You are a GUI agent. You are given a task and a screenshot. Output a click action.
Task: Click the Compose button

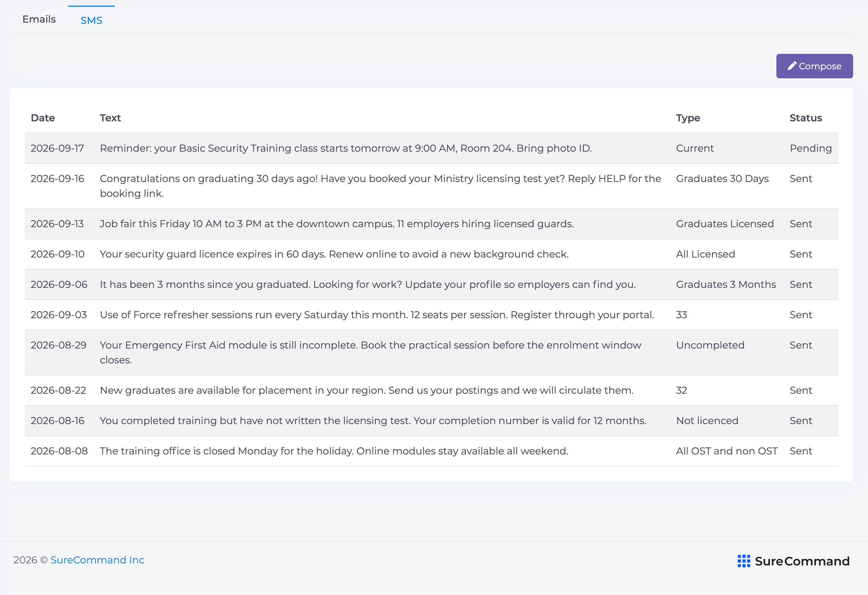click(814, 66)
